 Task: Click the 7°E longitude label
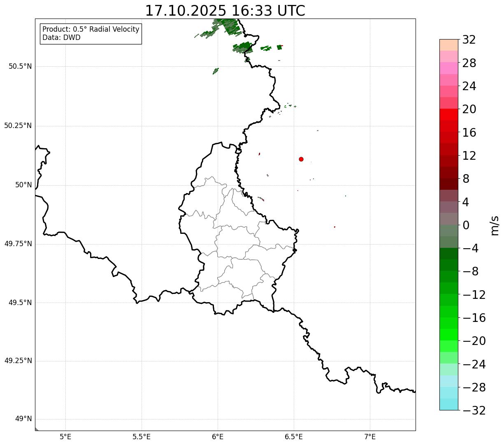(x=370, y=437)
